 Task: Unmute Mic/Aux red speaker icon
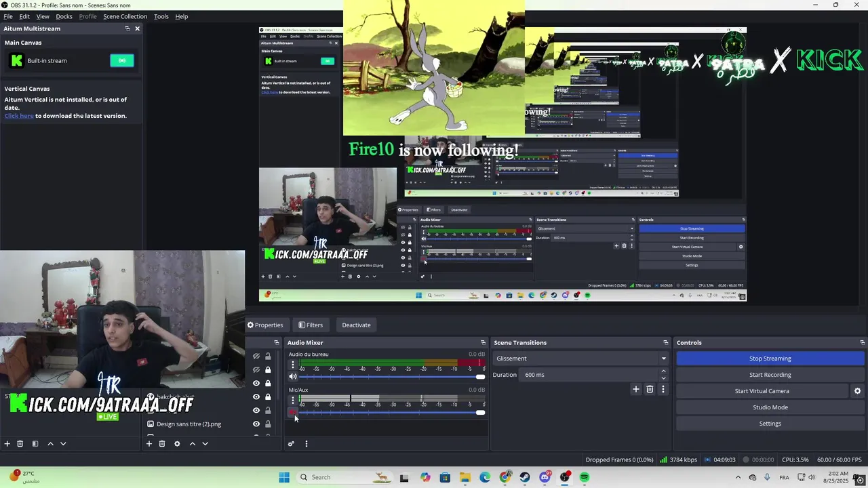tap(293, 412)
